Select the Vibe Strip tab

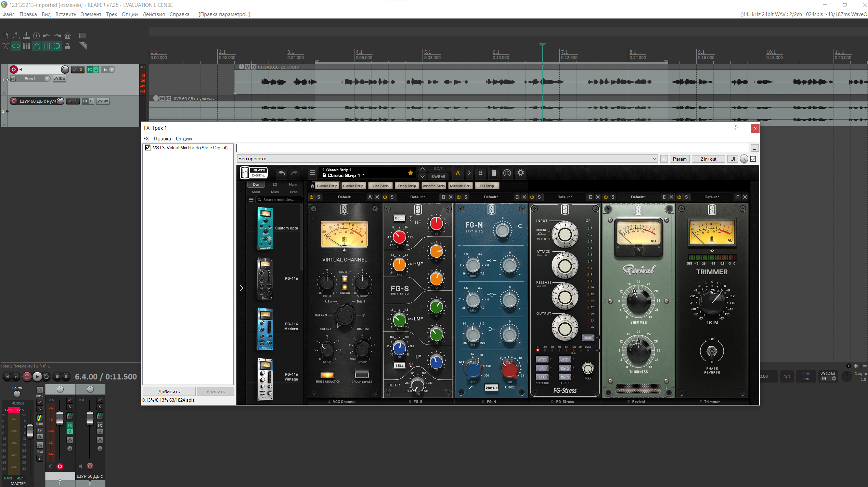pyautogui.click(x=380, y=186)
